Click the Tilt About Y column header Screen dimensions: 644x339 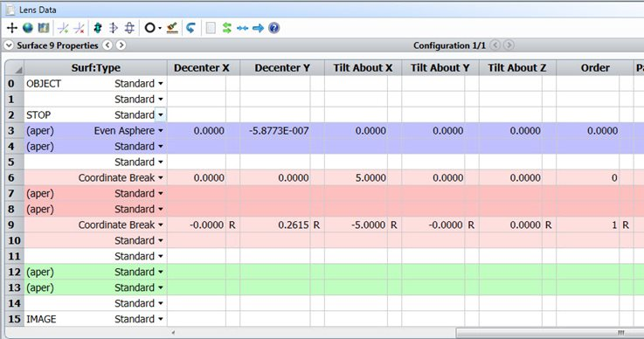click(x=440, y=68)
